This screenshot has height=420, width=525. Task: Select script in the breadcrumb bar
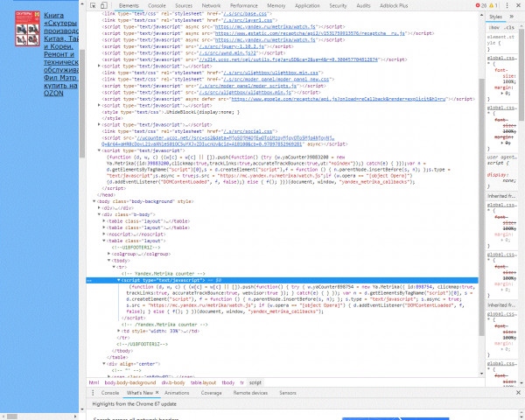point(255,382)
